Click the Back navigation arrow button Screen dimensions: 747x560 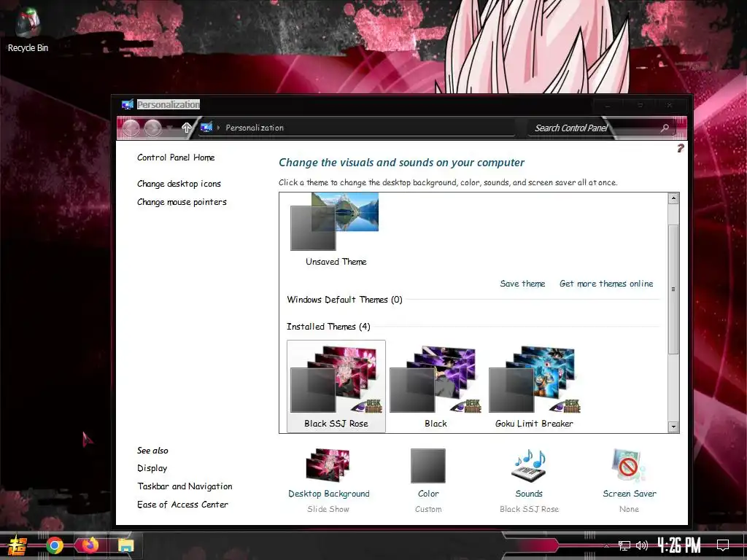coord(131,128)
